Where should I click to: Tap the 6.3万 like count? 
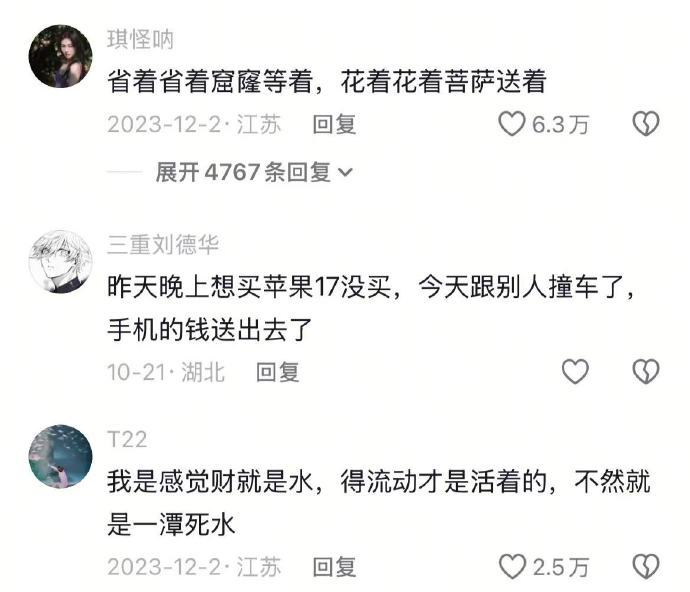click(560, 124)
